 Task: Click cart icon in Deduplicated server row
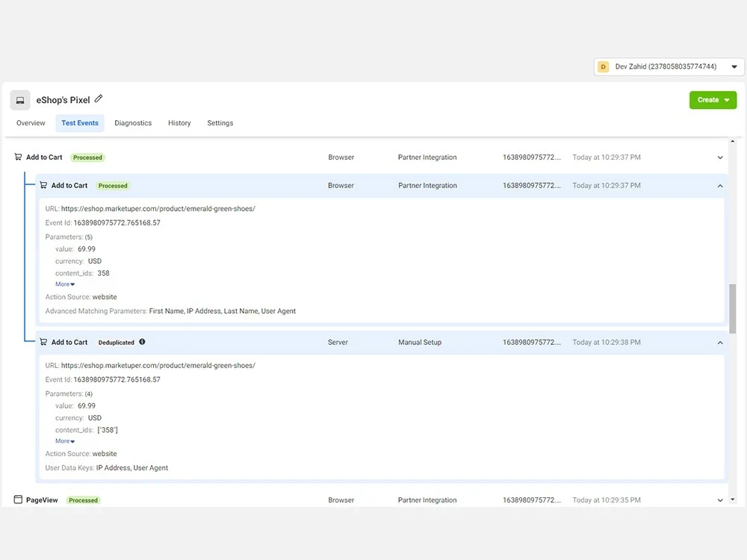[x=43, y=342]
